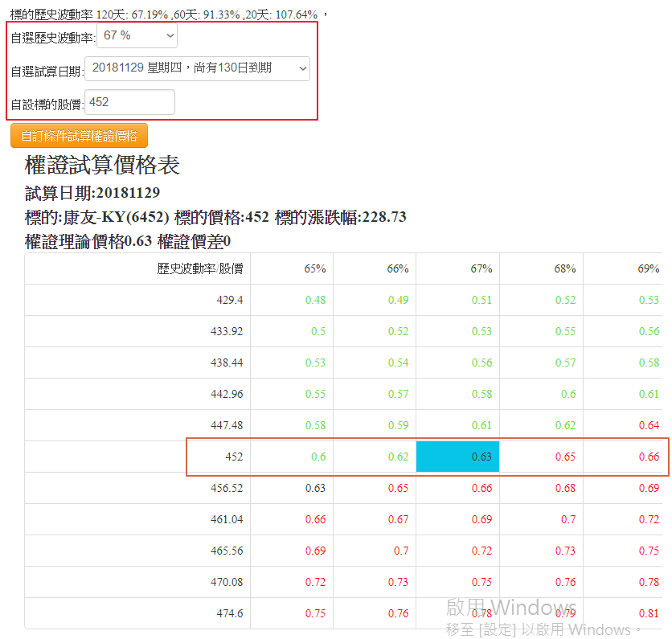Click 0.76 in the 474.6 row, 66% column

(398, 613)
